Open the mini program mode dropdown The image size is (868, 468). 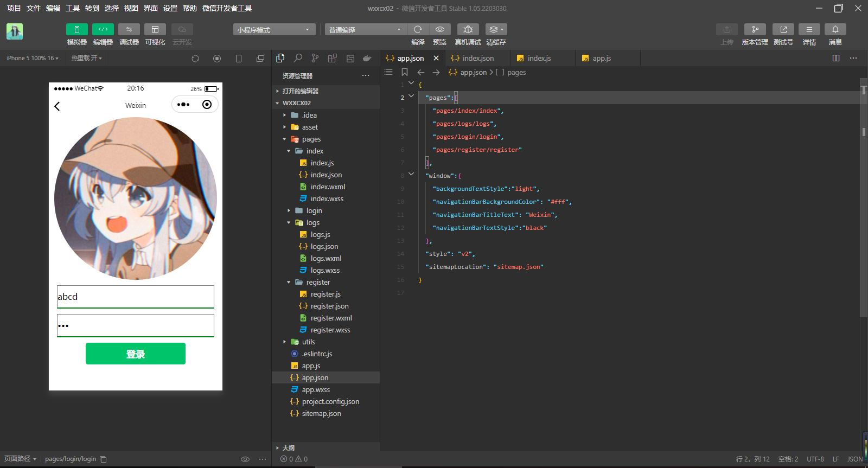(x=275, y=29)
